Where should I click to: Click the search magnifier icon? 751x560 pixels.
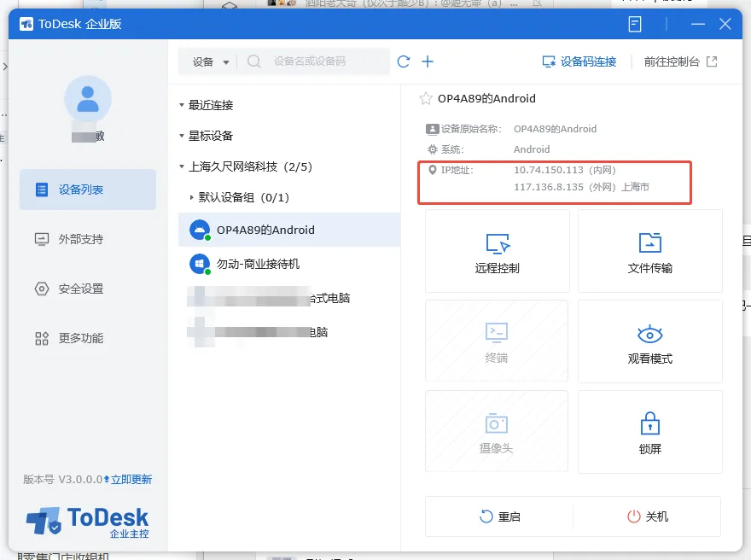click(x=253, y=61)
